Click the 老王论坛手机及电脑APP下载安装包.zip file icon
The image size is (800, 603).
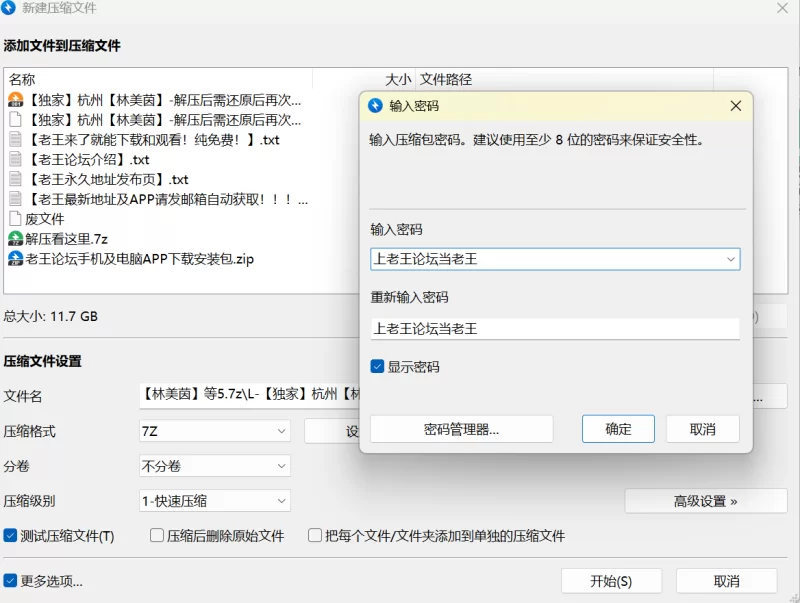tap(15, 259)
